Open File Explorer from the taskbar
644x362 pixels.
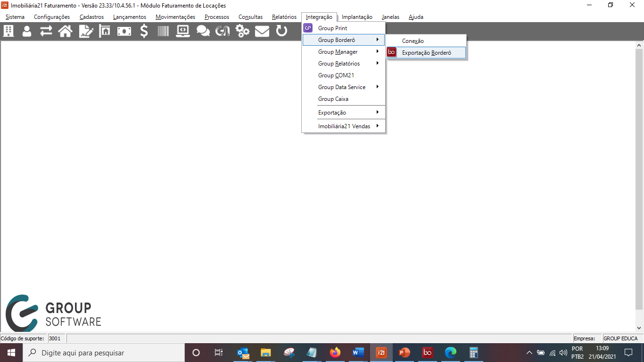point(266,353)
